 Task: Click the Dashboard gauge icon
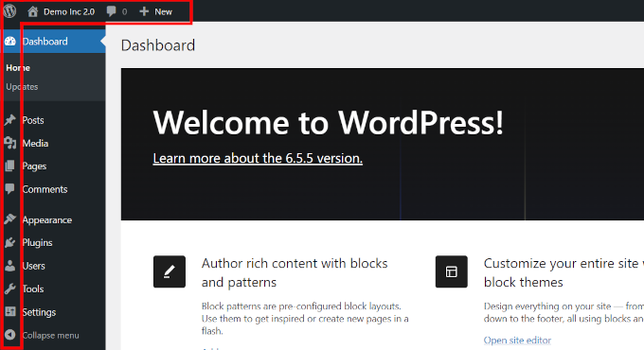[x=10, y=42]
